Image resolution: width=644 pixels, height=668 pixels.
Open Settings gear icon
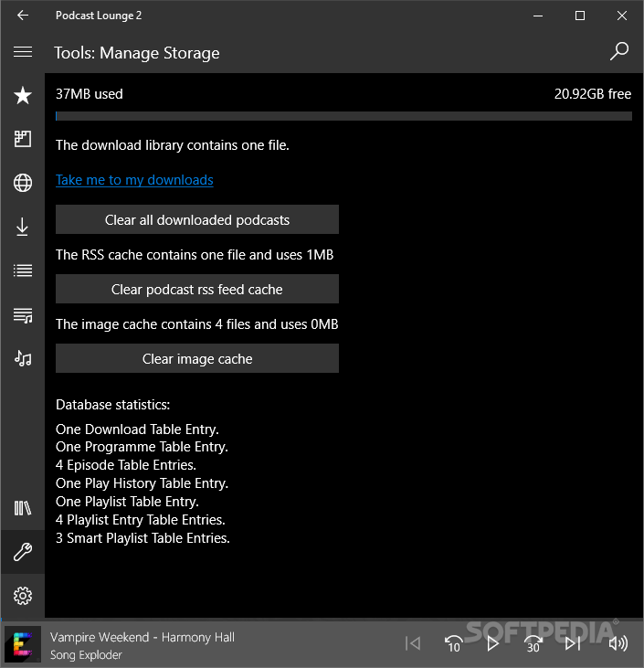coord(23,596)
